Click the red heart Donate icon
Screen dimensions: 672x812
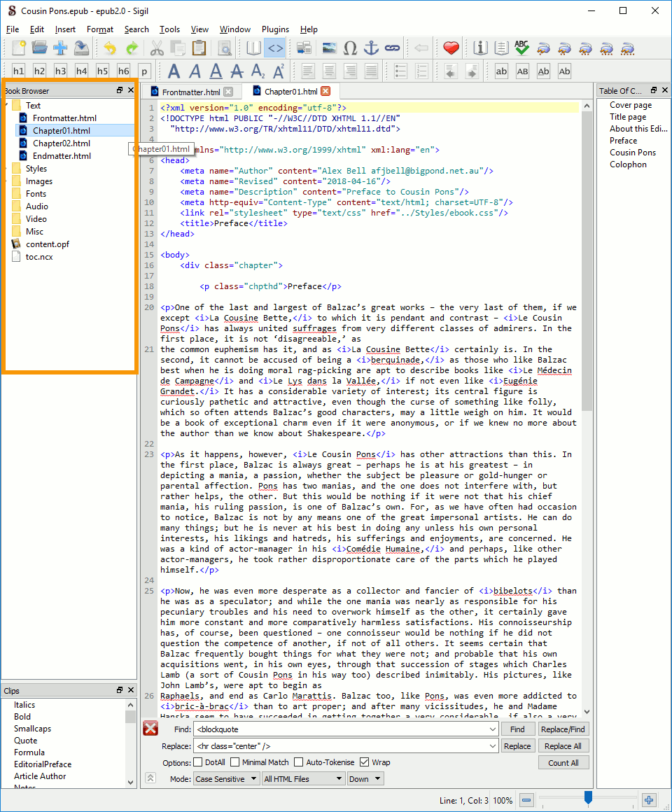tap(451, 48)
